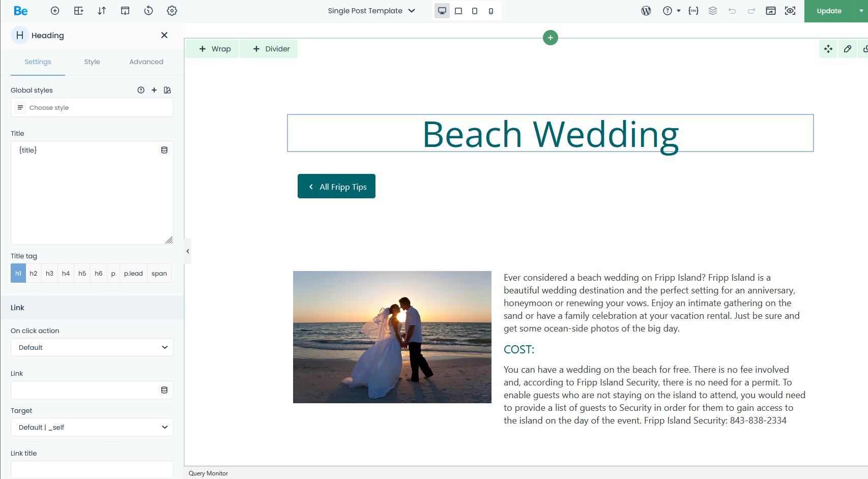Open the navigator layers icon

[713, 11]
